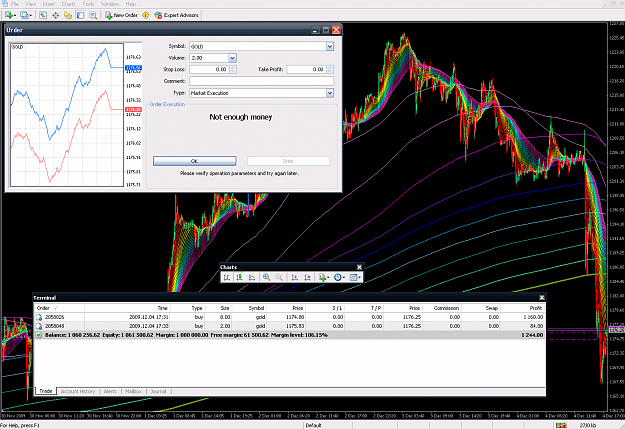The image size is (625, 429).
Task: Click the New Order toolbar button
Action: (x=121, y=15)
